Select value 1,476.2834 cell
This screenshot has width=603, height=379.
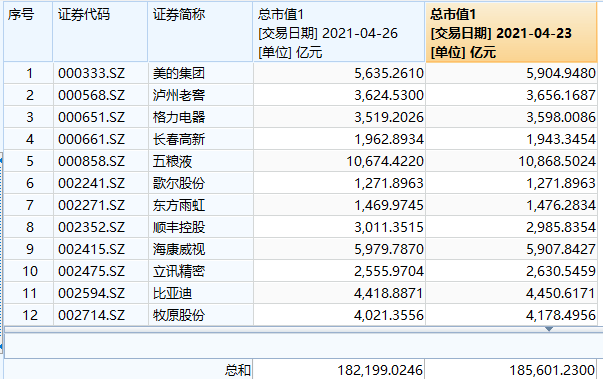511,205
